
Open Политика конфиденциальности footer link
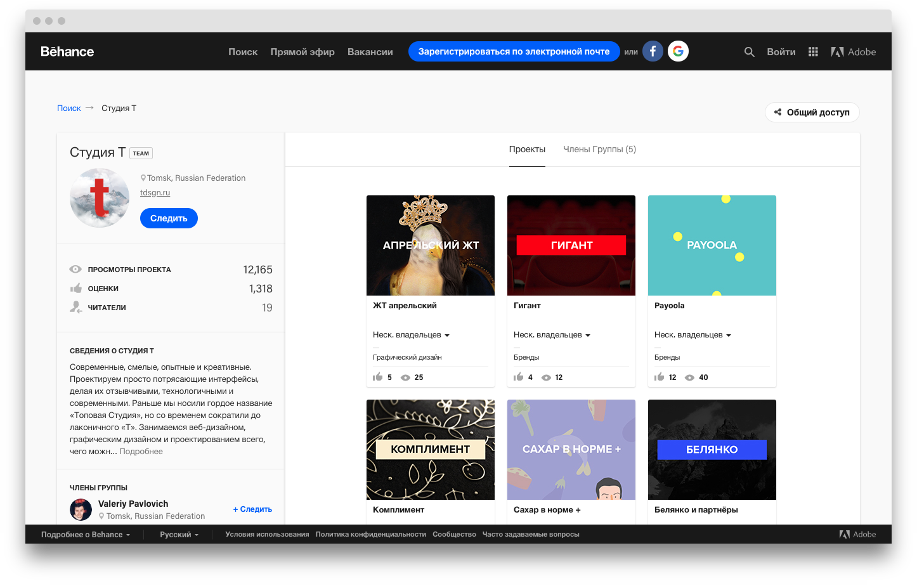(371, 534)
